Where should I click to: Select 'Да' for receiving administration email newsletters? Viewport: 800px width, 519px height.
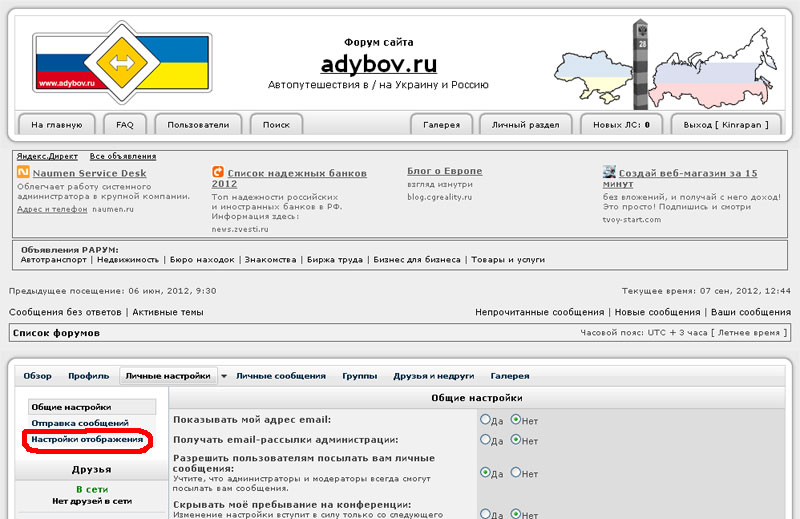click(486, 440)
